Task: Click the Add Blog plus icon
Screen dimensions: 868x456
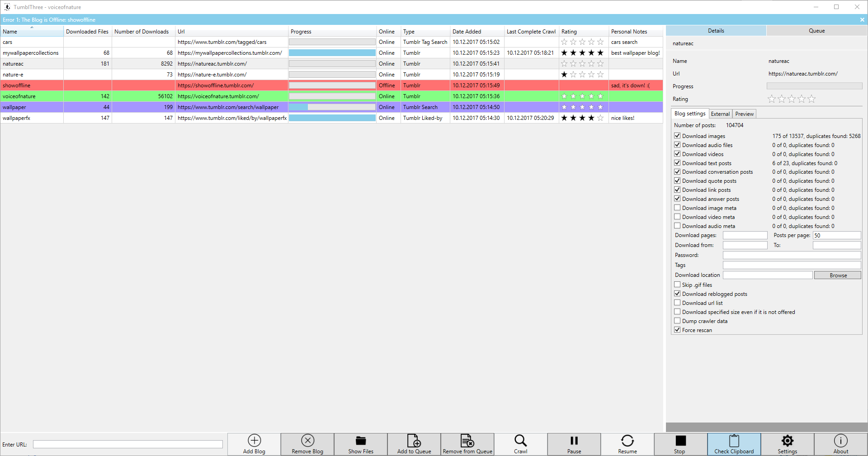Action: [254, 441]
